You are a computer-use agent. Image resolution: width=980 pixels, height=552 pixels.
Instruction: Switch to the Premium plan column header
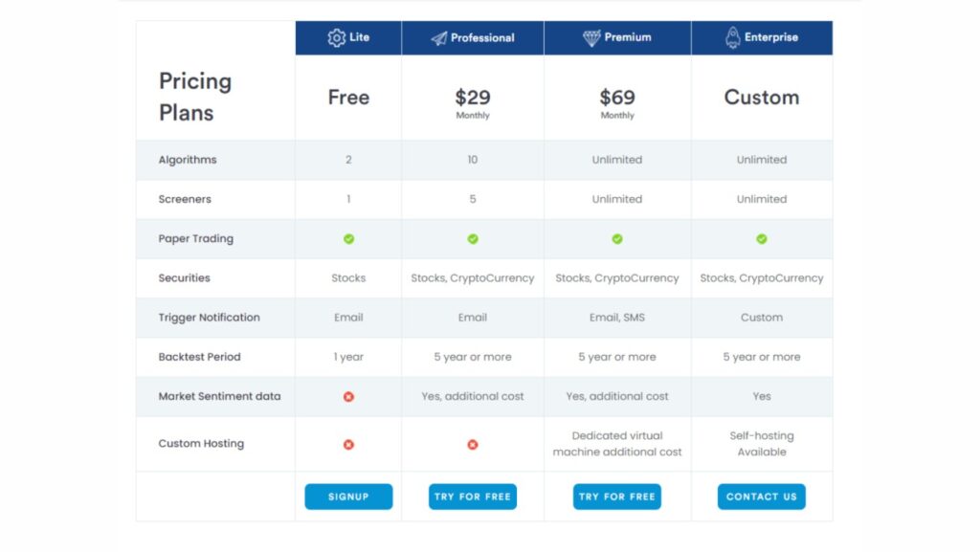(617, 37)
